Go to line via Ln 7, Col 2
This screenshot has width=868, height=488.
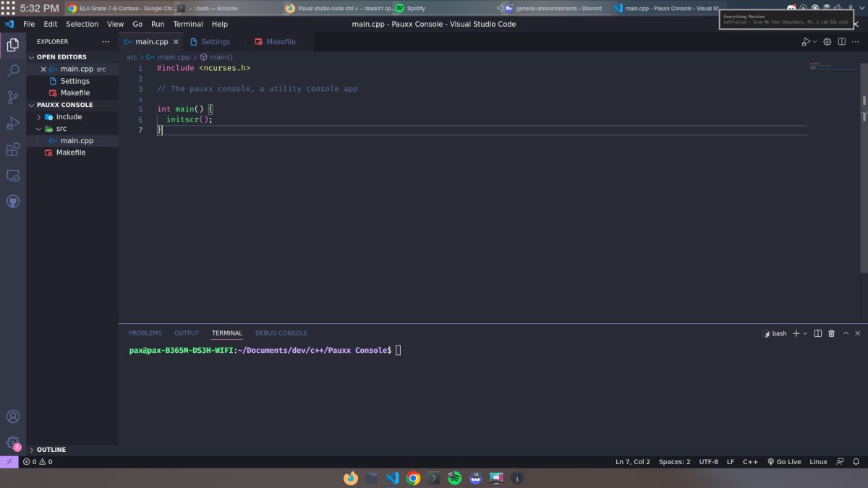(x=633, y=462)
